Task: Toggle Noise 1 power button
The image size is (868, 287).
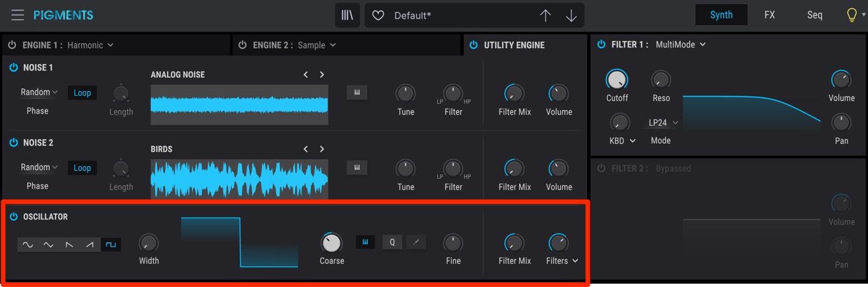Action: [x=13, y=67]
